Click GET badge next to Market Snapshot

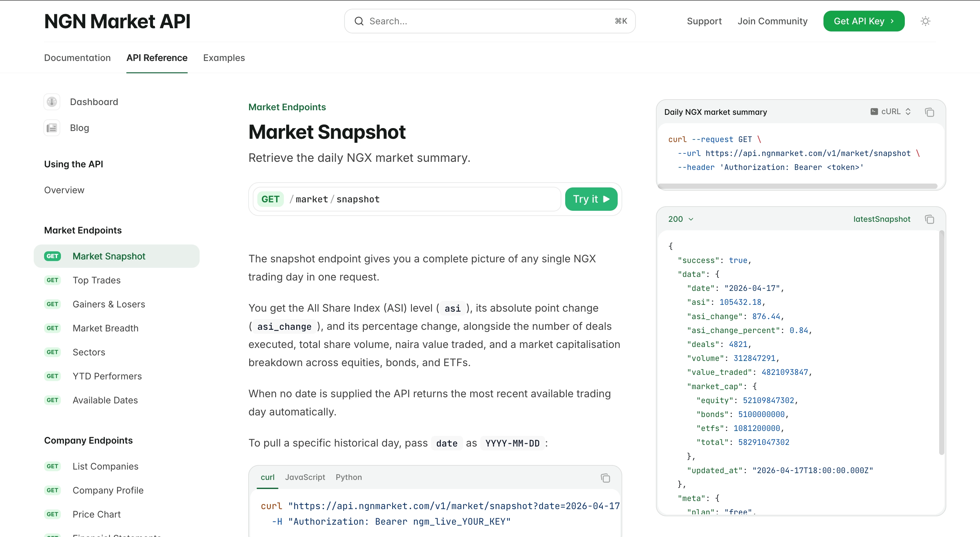tap(52, 256)
